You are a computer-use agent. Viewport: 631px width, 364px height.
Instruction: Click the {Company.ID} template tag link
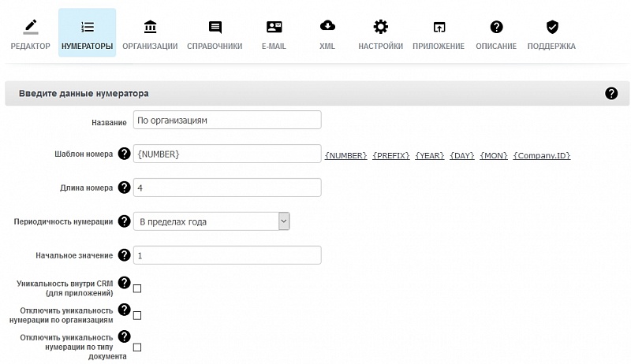[x=541, y=156]
